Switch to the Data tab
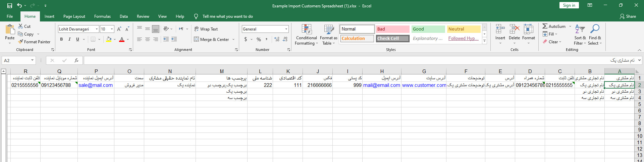This screenshot has width=644, height=162. 124,16
